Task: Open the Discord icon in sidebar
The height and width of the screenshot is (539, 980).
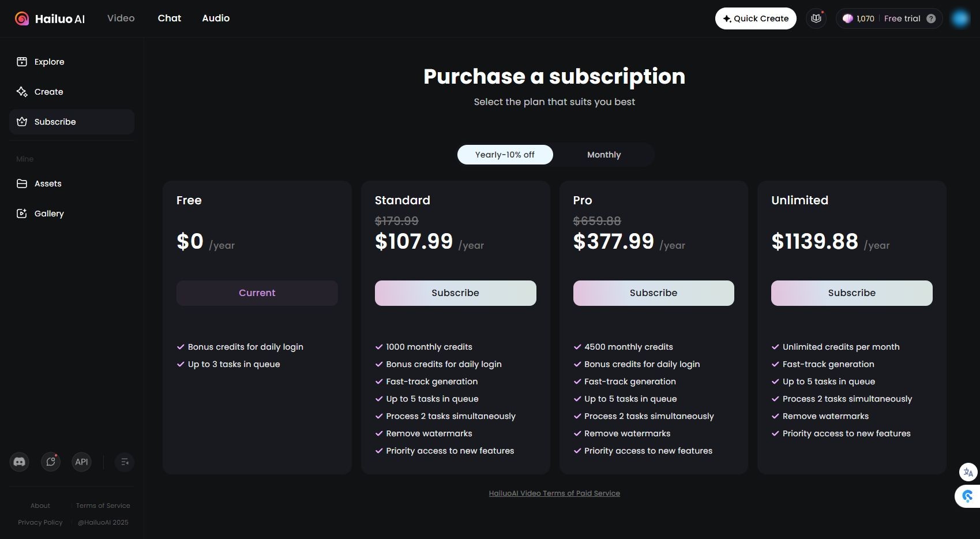Action: (x=20, y=462)
